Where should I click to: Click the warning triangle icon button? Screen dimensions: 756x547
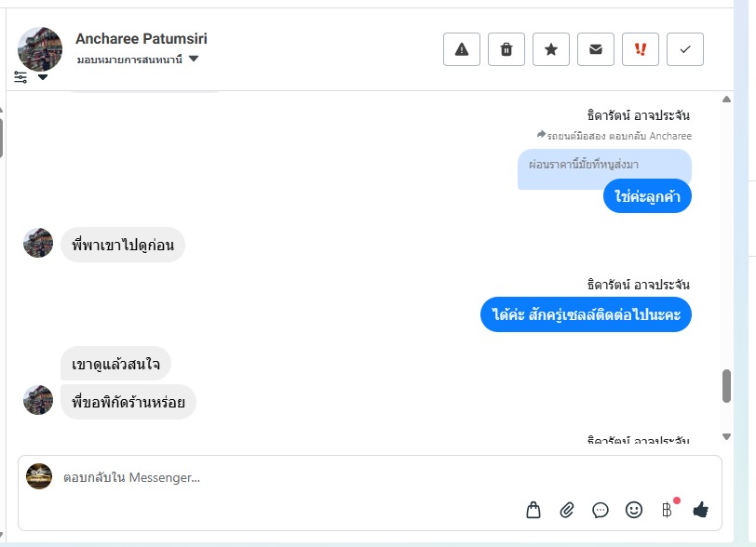(462, 49)
